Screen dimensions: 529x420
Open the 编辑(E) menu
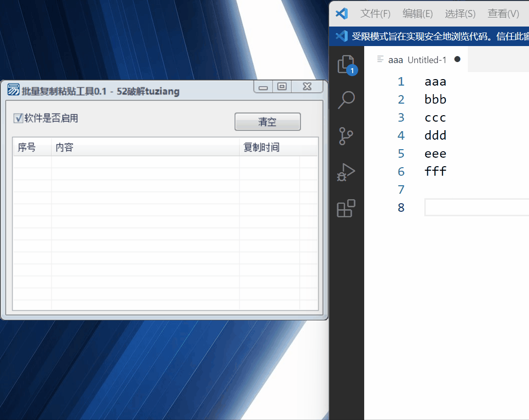[x=417, y=14]
